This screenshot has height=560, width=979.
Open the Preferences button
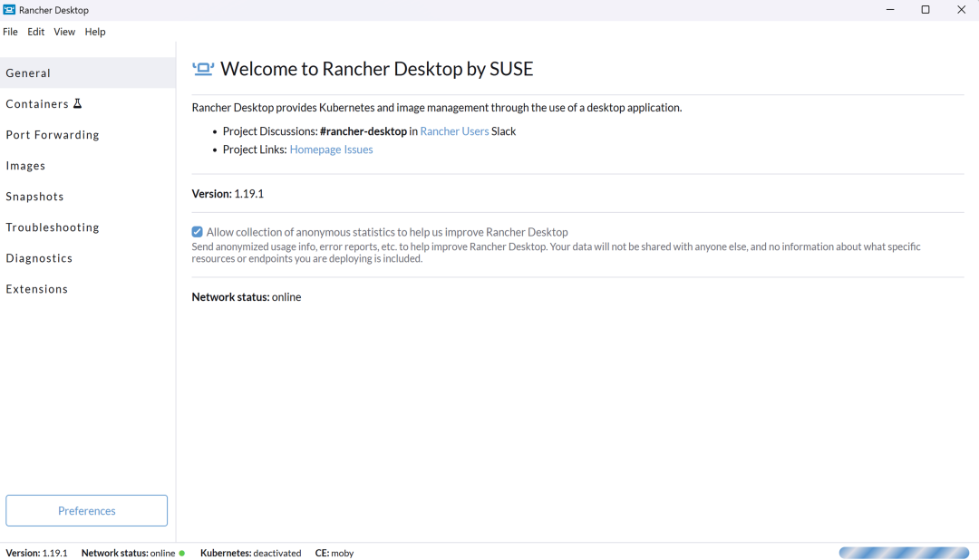87,511
